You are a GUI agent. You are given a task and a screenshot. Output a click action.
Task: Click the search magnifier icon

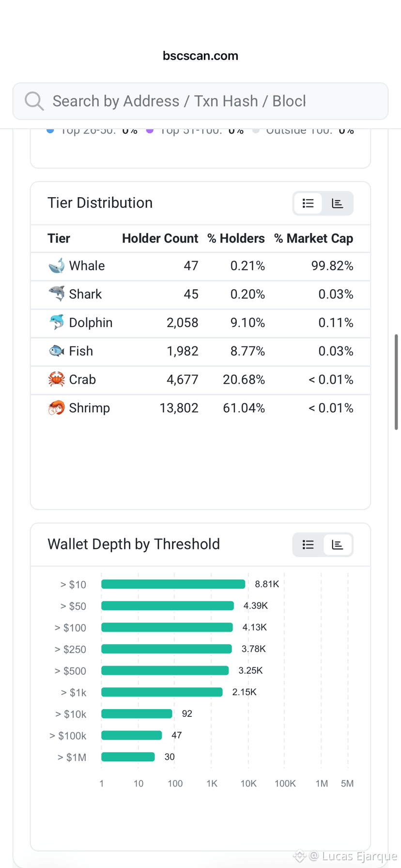[34, 101]
